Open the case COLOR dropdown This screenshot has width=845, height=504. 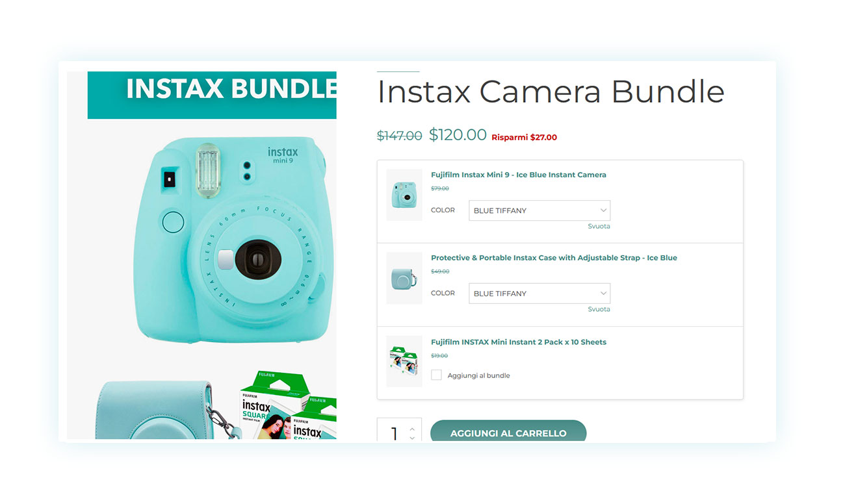click(x=539, y=294)
